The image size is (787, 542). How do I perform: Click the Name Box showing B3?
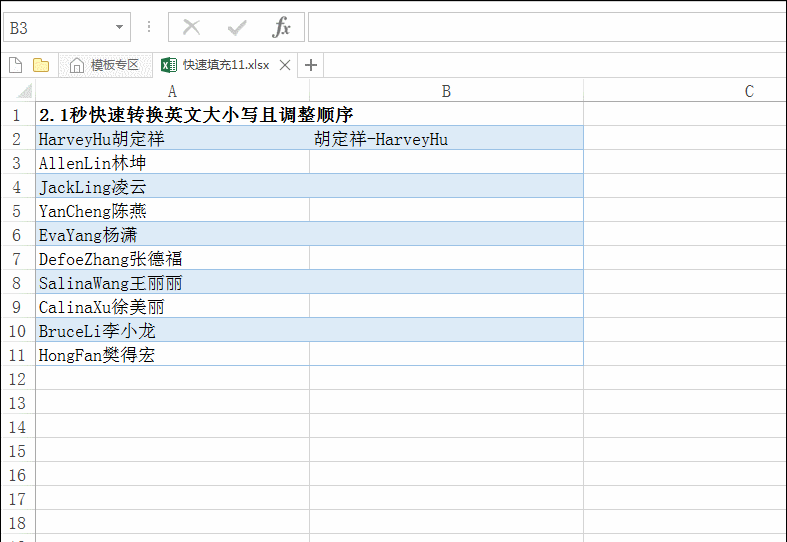[67, 27]
